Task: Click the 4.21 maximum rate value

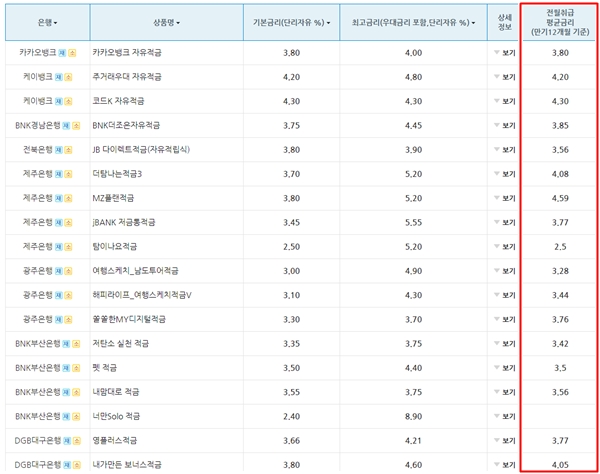Action: coord(413,441)
